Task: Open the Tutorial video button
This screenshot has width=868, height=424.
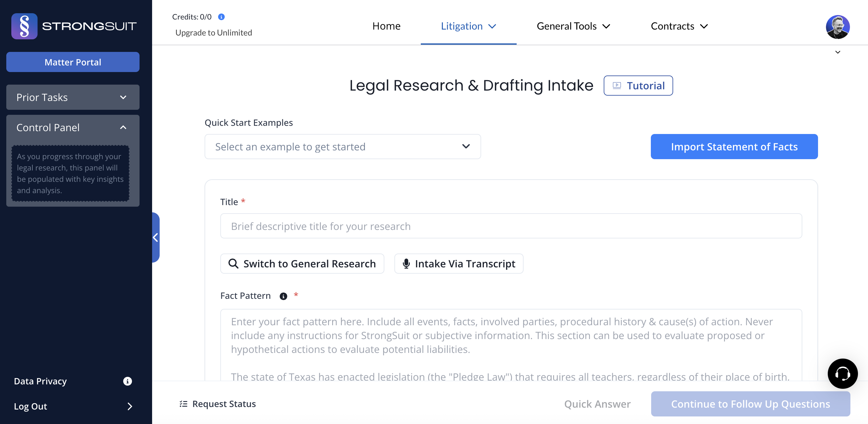Action: pyautogui.click(x=638, y=86)
